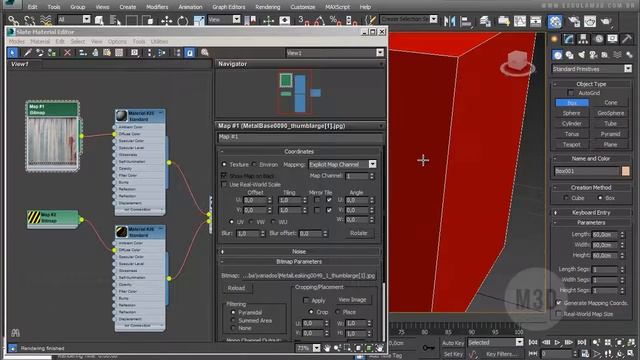Enable Use Real-World Scale checkbox
Viewport: 640px width, 360px height.
point(224,184)
